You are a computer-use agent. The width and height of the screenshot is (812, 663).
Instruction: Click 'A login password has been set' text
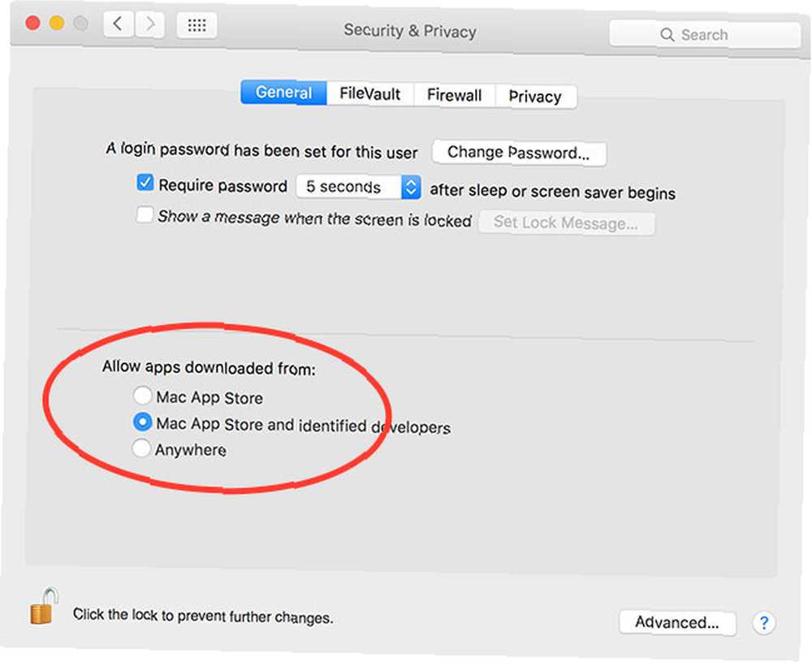262,150
